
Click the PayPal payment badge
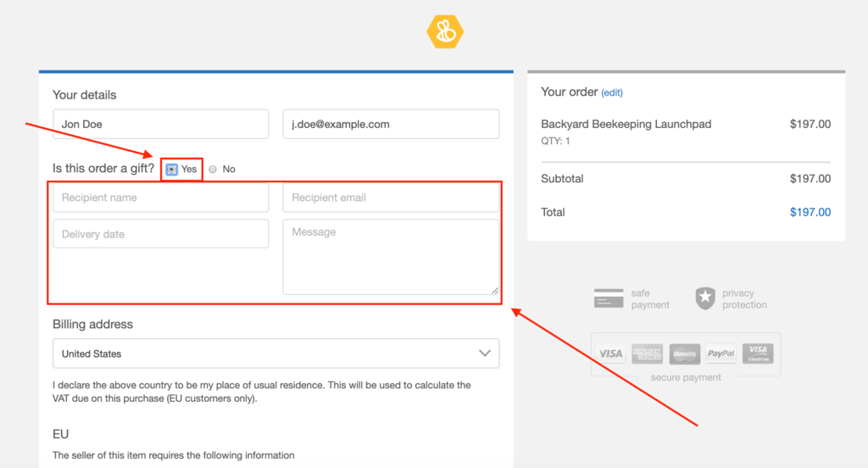coord(721,354)
